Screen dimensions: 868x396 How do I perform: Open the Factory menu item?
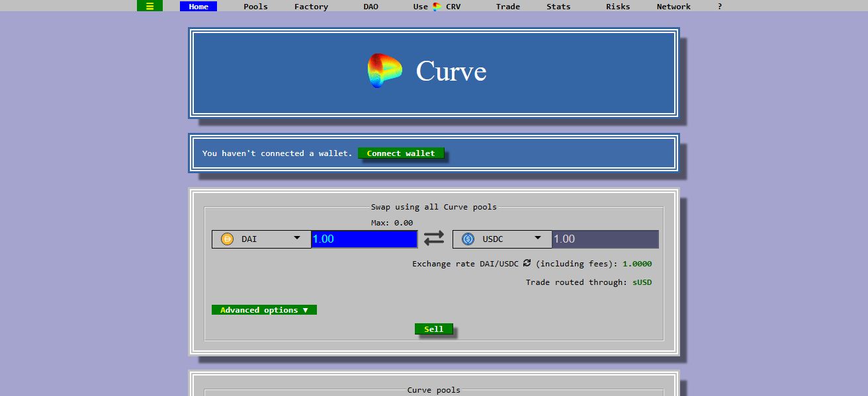311,7
